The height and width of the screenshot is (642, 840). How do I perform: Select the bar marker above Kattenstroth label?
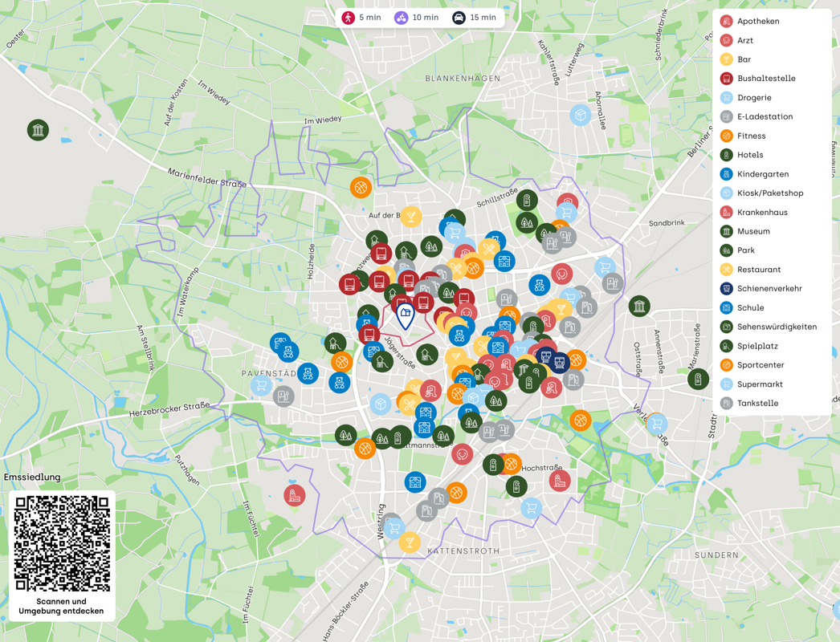point(410,542)
